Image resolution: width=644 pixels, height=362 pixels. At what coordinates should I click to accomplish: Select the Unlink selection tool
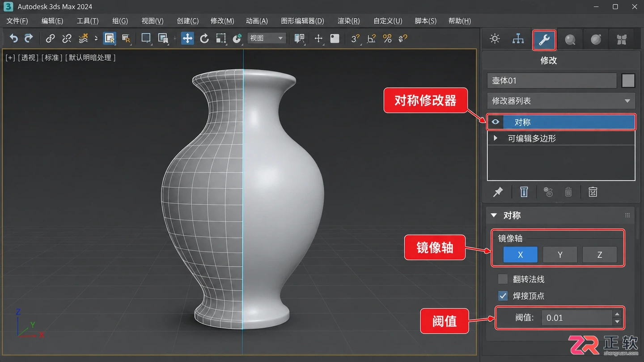coord(67,38)
